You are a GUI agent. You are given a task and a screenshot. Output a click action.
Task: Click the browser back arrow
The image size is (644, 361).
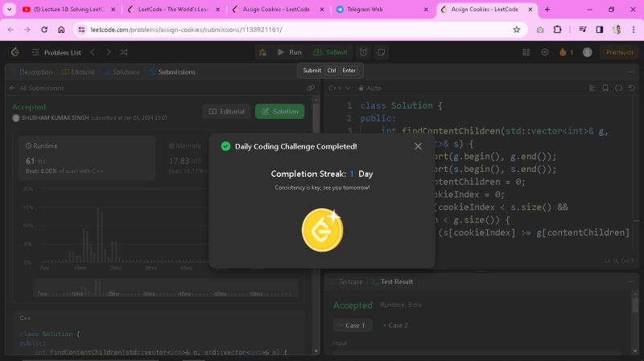10,30
